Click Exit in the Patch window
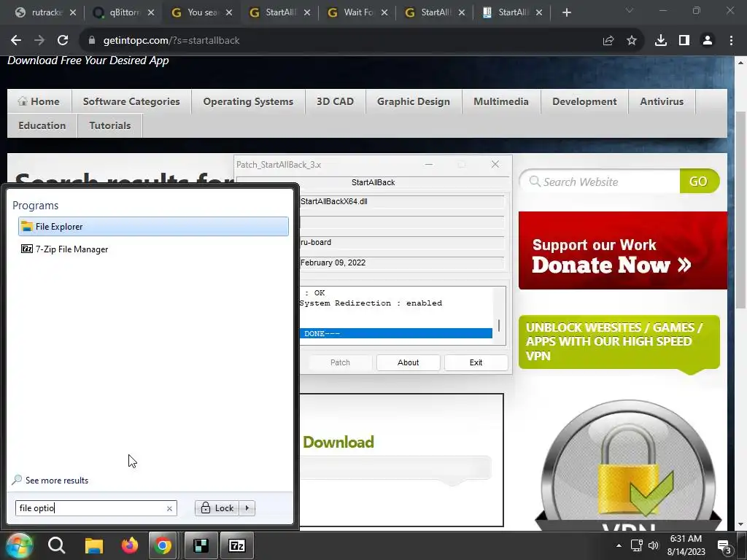Viewport: 747px width, 560px height. (x=476, y=362)
